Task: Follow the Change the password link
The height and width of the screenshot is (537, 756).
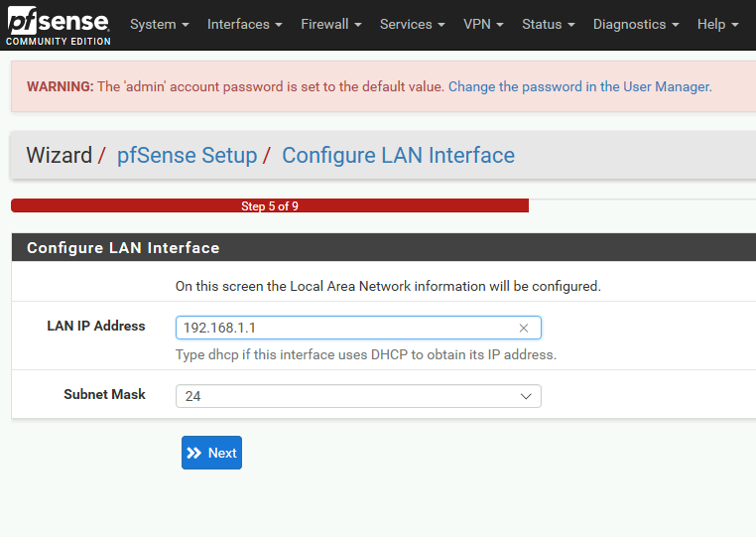Action: pos(580,86)
